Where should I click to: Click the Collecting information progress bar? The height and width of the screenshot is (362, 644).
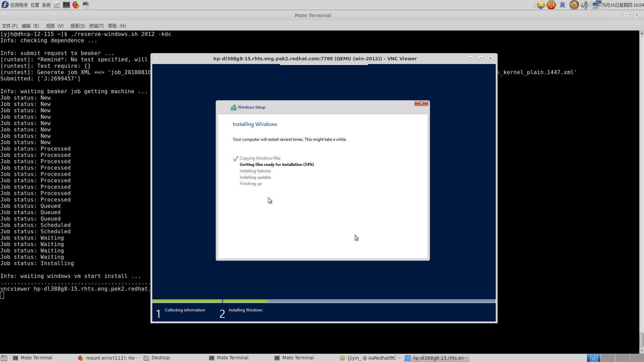(187, 301)
